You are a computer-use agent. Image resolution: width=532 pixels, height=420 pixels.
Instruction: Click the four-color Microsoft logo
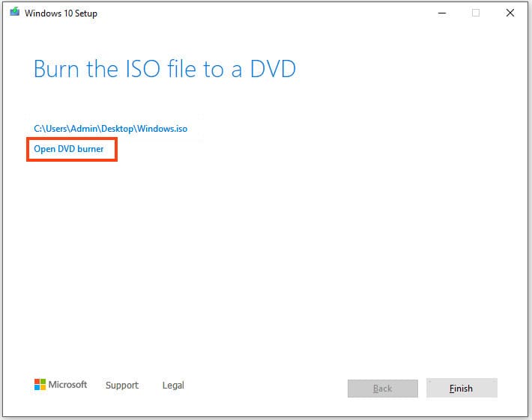pos(40,385)
